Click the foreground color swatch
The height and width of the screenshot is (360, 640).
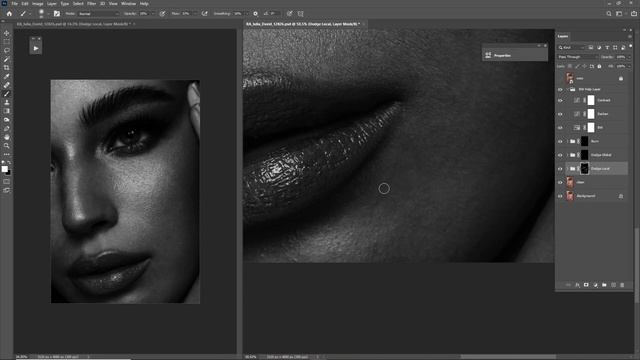[4, 169]
